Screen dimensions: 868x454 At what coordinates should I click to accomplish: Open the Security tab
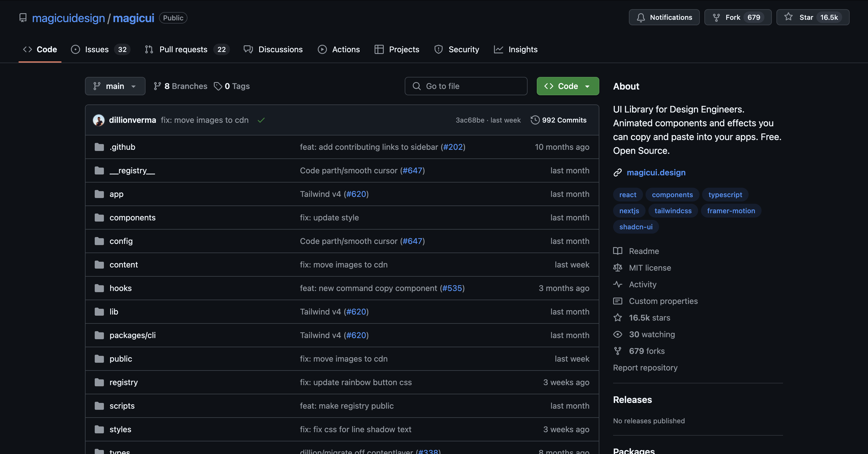coord(457,50)
